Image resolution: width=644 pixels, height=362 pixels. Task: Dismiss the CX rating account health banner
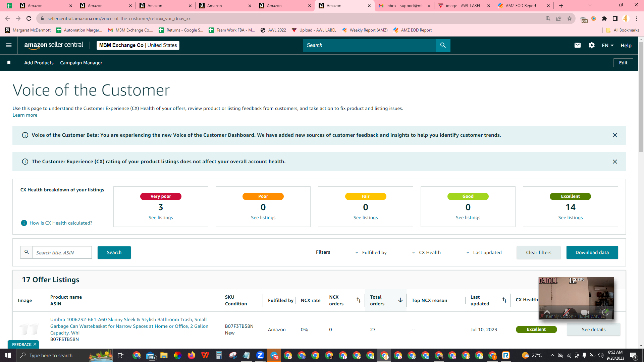pyautogui.click(x=615, y=162)
